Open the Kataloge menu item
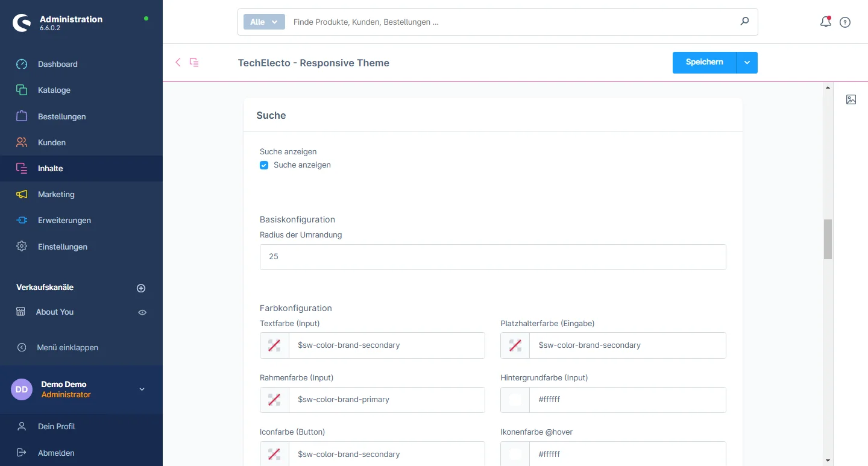Screen dimensions: 868x466 click(54, 90)
